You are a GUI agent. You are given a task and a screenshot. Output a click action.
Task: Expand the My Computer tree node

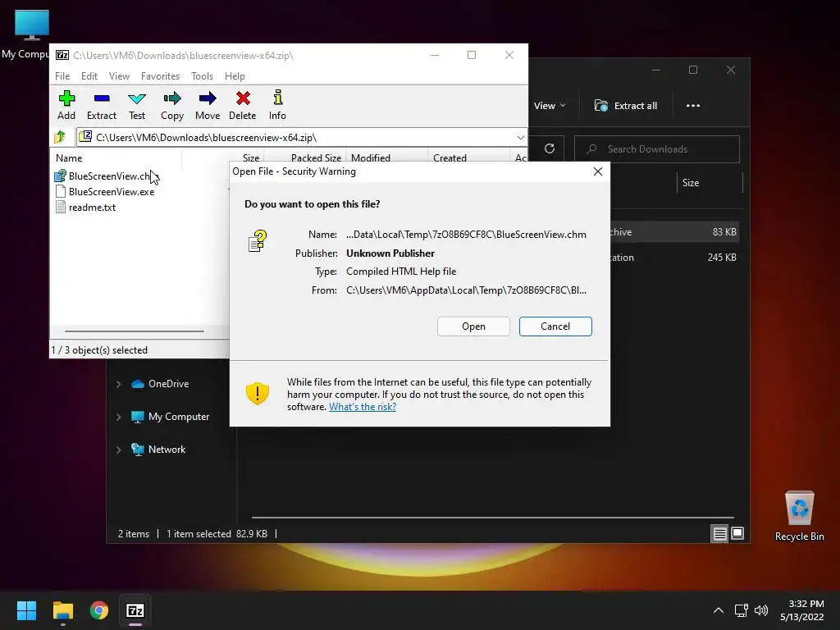pyautogui.click(x=118, y=417)
